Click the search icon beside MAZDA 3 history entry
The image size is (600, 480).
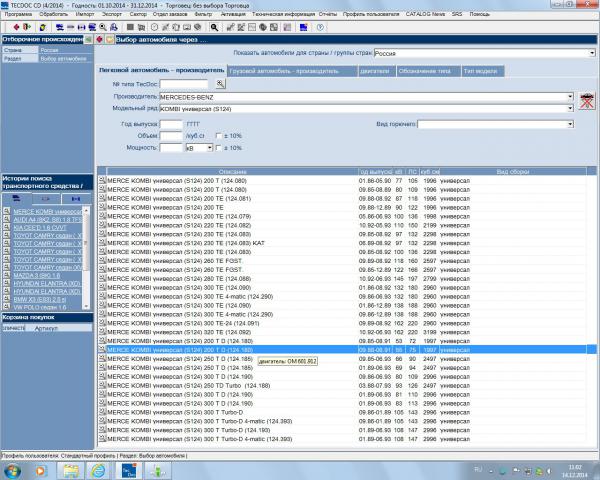tap(7, 275)
